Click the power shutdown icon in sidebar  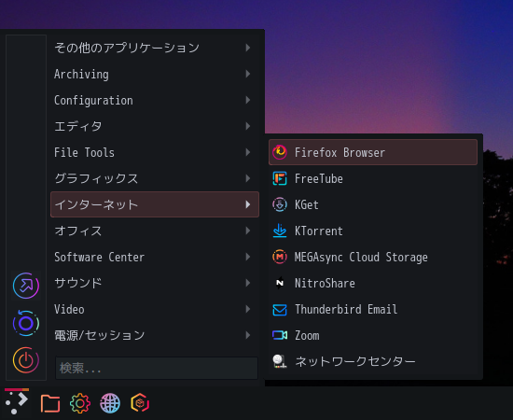click(26, 360)
